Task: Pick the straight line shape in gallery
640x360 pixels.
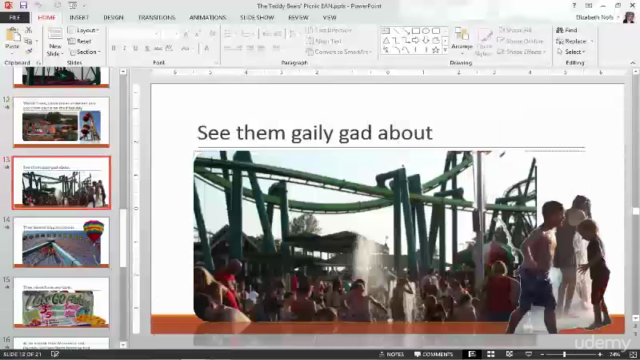Action: tap(396, 31)
